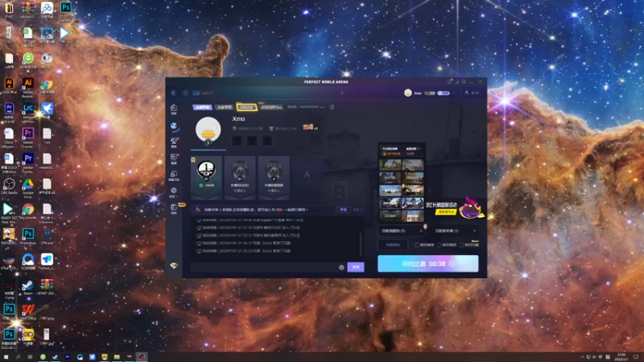Click the gold diamond icon at the sidebar bottom
This screenshot has height=362, width=644.
coord(174,266)
